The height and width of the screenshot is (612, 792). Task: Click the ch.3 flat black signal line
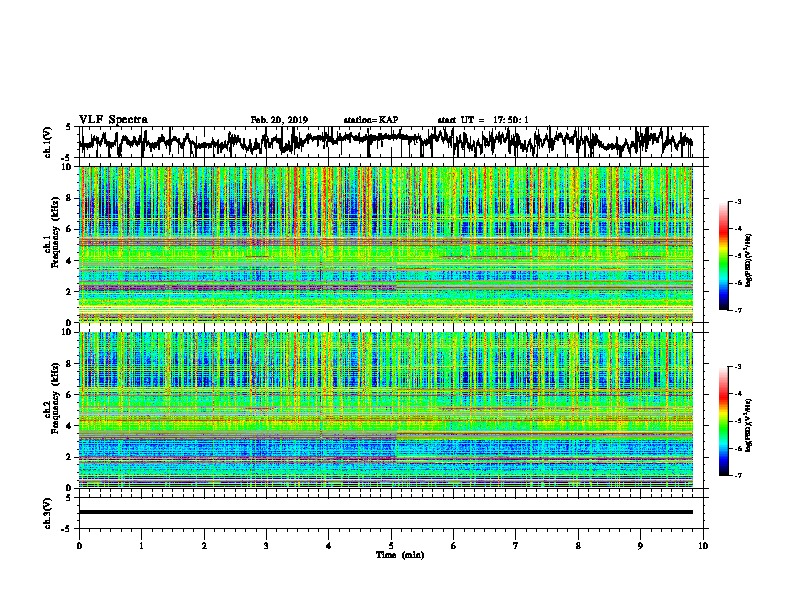pyautogui.click(x=386, y=512)
